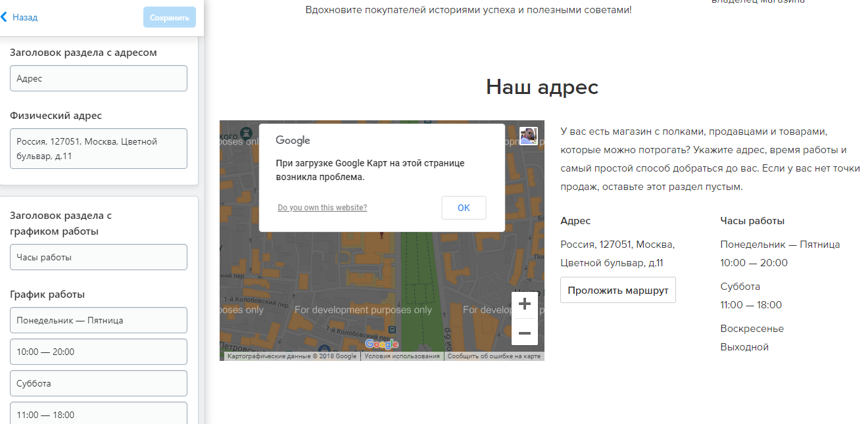Edit the 'Суббота' schedule field
The height and width of the screenshot is (424, 868).
99,383
